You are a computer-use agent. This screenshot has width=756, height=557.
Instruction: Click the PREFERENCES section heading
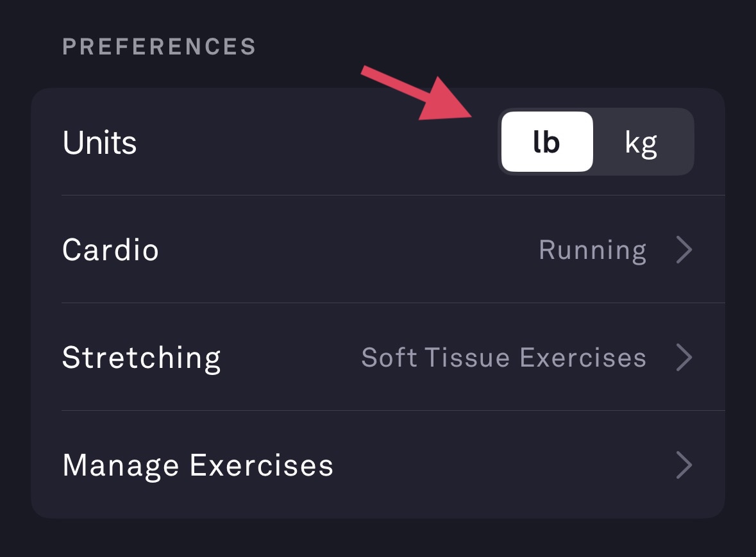coord(159,47)
